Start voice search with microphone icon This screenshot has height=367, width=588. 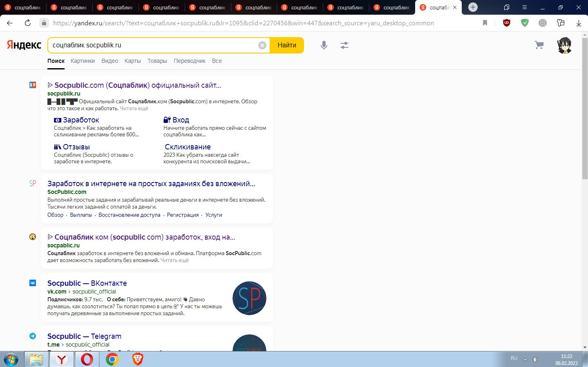pyautogui.click(x=324, y=45)
